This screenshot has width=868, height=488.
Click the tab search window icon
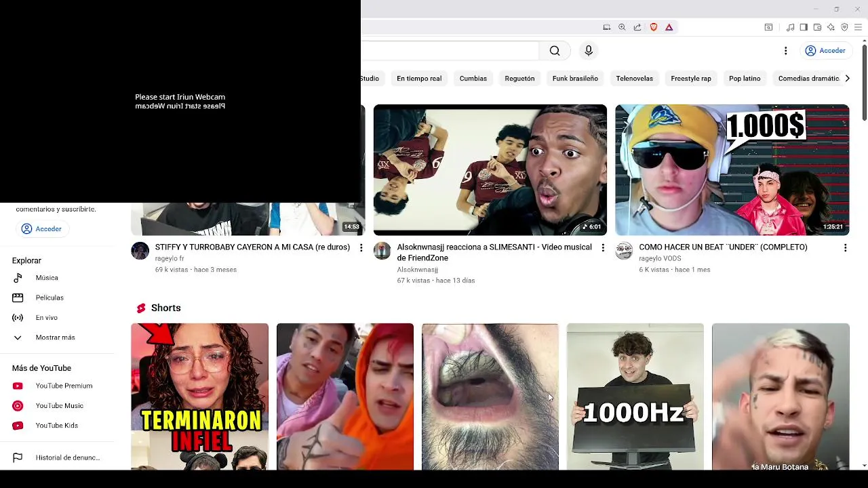tap(768, 27)
